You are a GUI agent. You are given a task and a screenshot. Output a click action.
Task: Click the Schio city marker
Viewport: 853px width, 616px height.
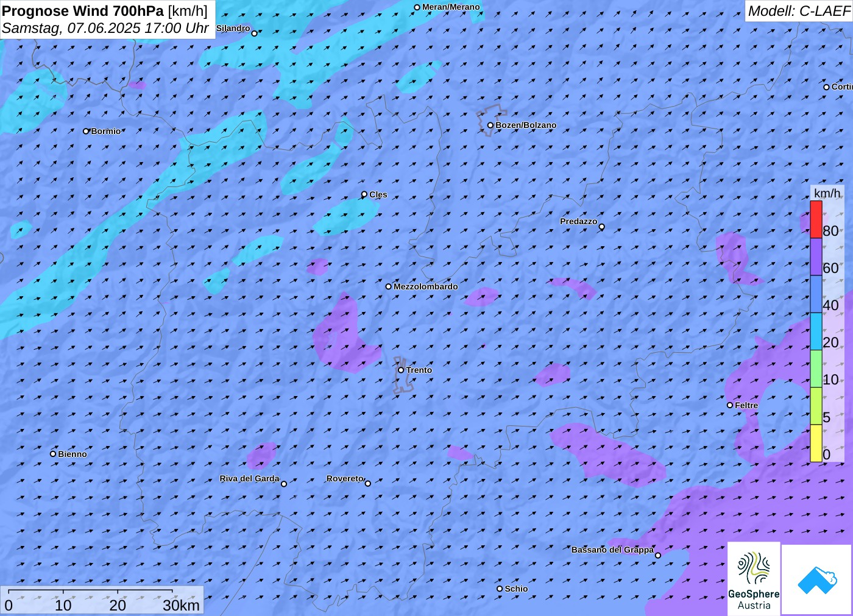500,589
